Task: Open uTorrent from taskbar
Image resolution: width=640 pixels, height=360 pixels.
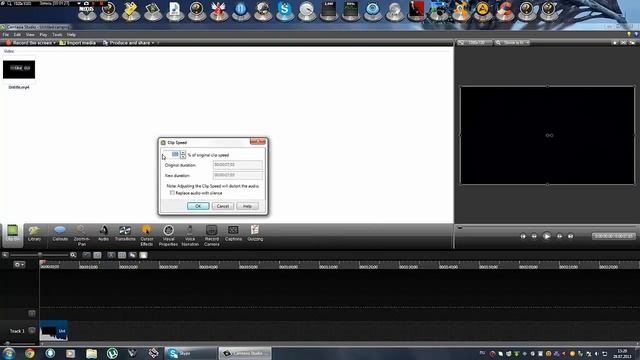Action: [112, 353]
